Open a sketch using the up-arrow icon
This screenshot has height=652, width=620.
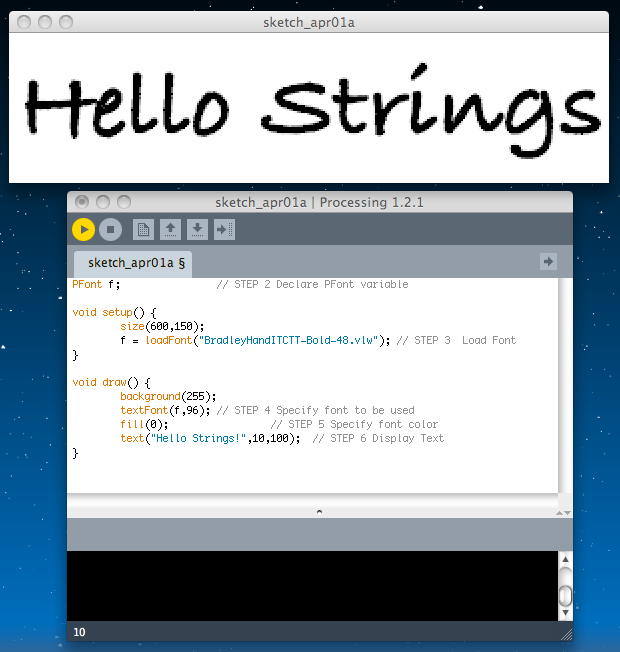[170, 230]
